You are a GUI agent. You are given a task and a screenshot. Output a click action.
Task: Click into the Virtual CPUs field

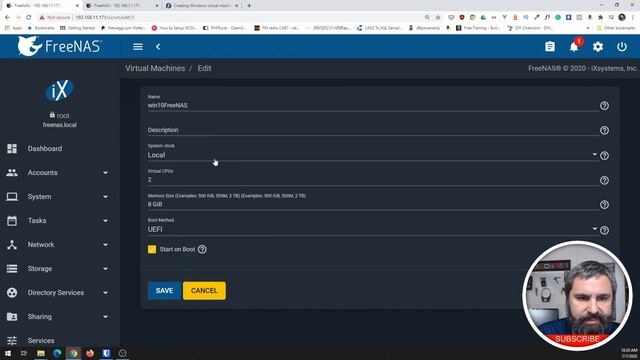tap(373, 180)
